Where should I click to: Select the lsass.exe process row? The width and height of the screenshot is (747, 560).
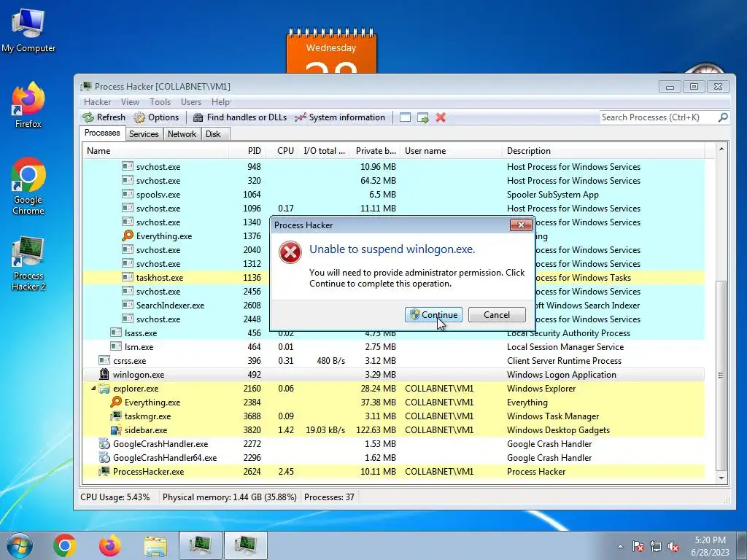393,333
